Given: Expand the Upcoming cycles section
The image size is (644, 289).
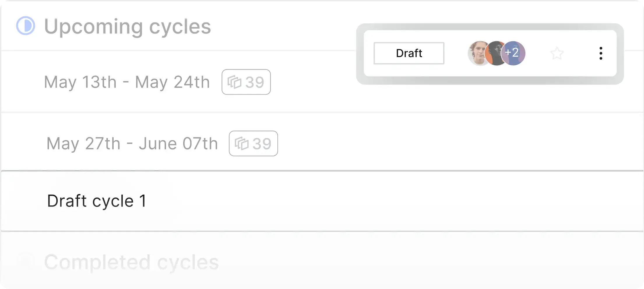Looking at the screenshot, I should [128, 26].
